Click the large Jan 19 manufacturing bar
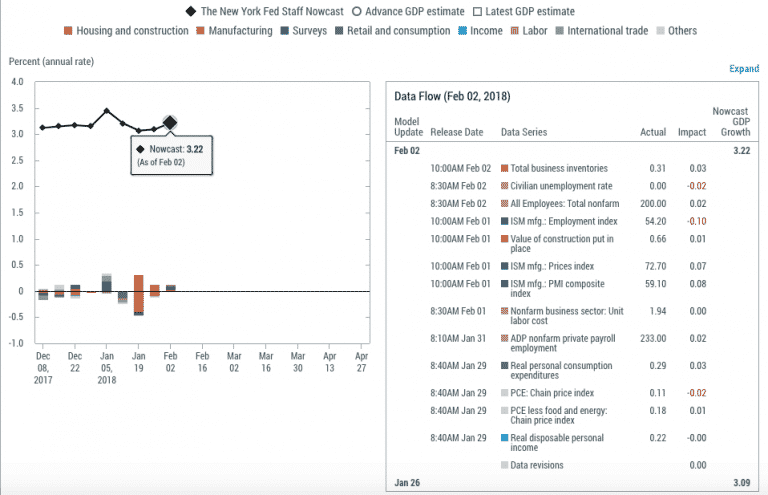 (x=138, y=292)
